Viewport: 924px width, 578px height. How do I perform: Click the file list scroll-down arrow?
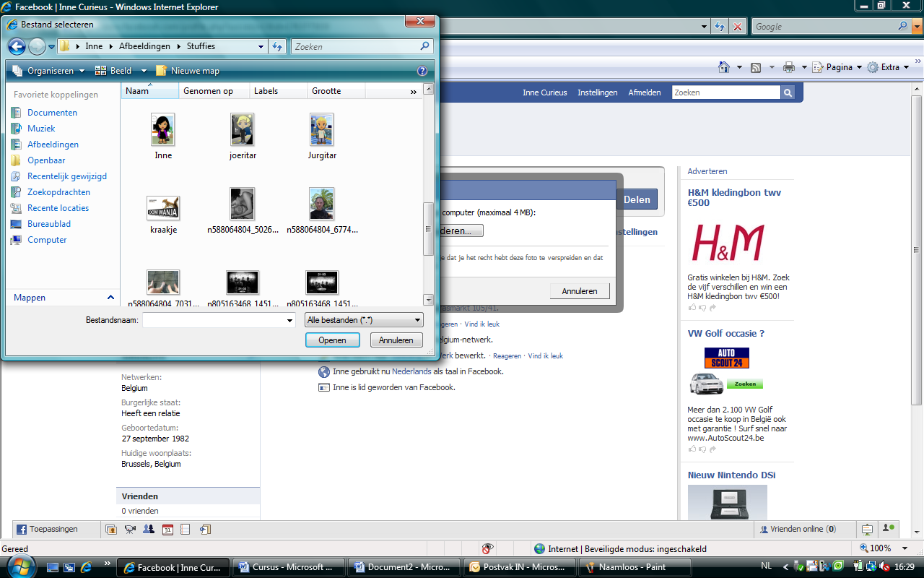pyautogui.click(x=429, y=300)
